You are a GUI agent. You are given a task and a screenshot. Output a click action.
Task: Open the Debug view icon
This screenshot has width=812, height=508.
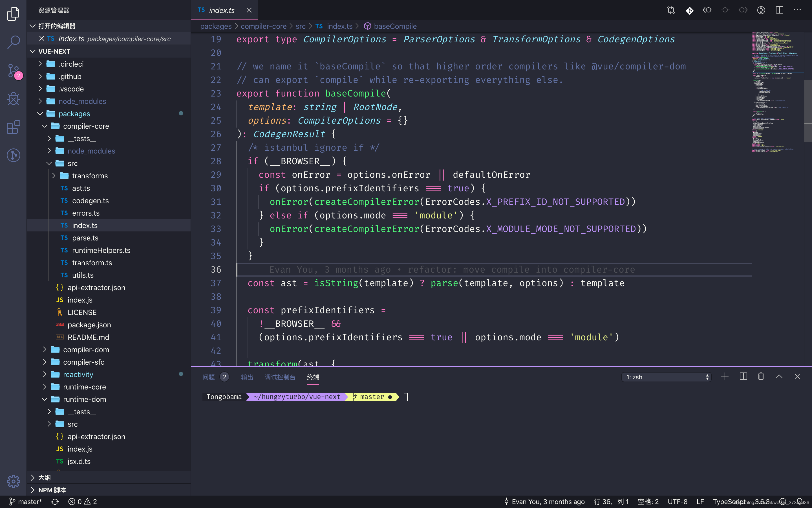pos(14,99)
